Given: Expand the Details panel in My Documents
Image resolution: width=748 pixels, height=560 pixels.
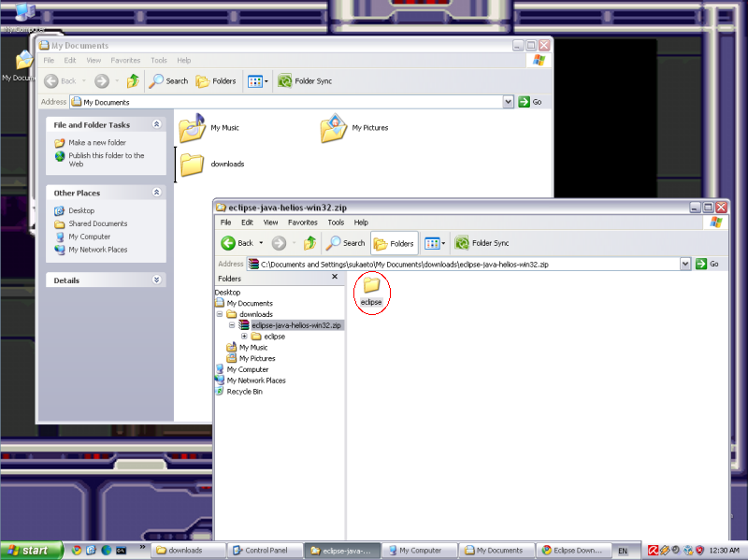Looking at the screenshot, I should coord(157,280).
